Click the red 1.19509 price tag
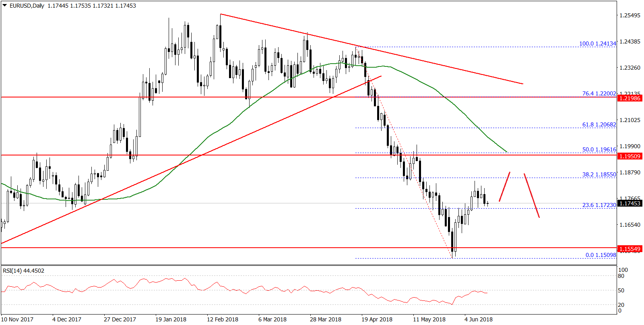 (630, 156)
